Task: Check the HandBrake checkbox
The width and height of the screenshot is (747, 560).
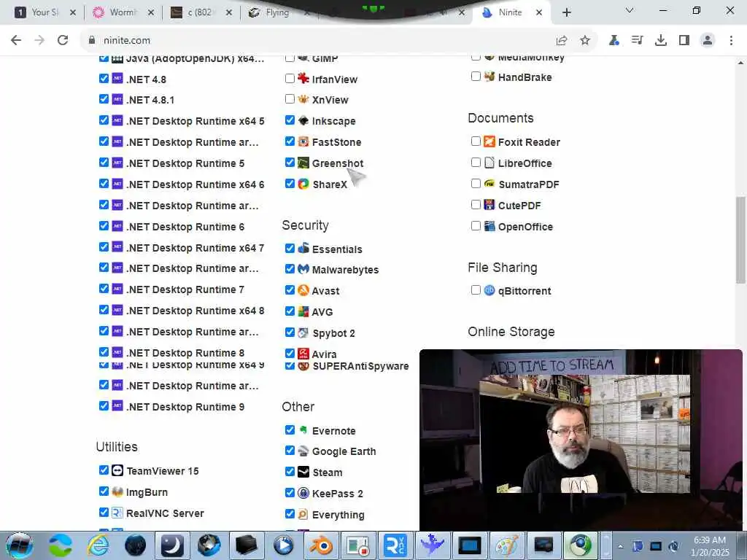Action: [476, 76]
